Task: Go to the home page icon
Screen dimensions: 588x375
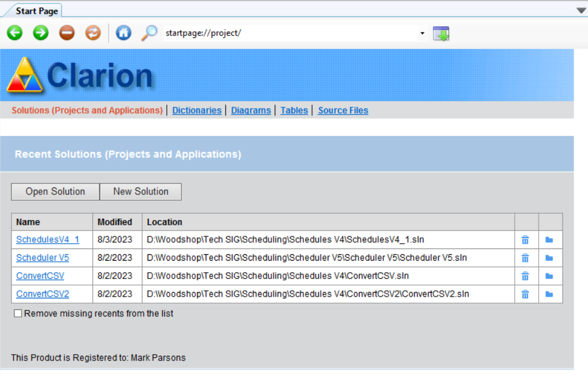Action: (123, 33)
